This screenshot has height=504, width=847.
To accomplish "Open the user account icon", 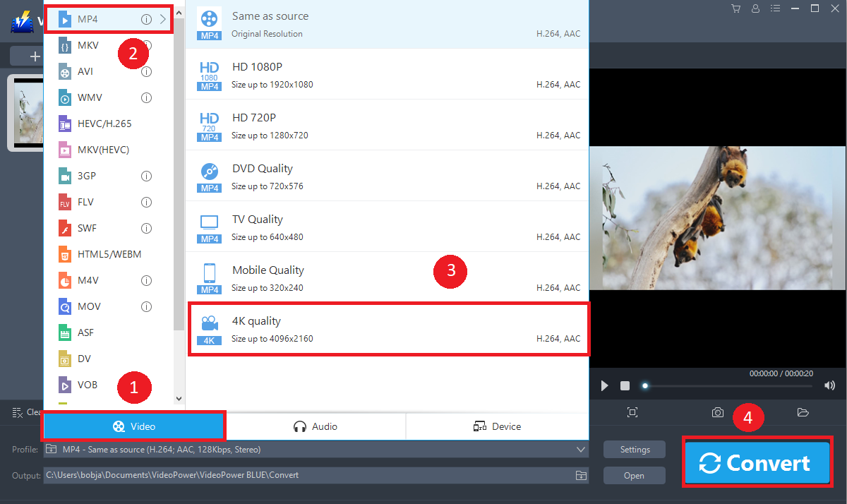I will click(756, 8).
